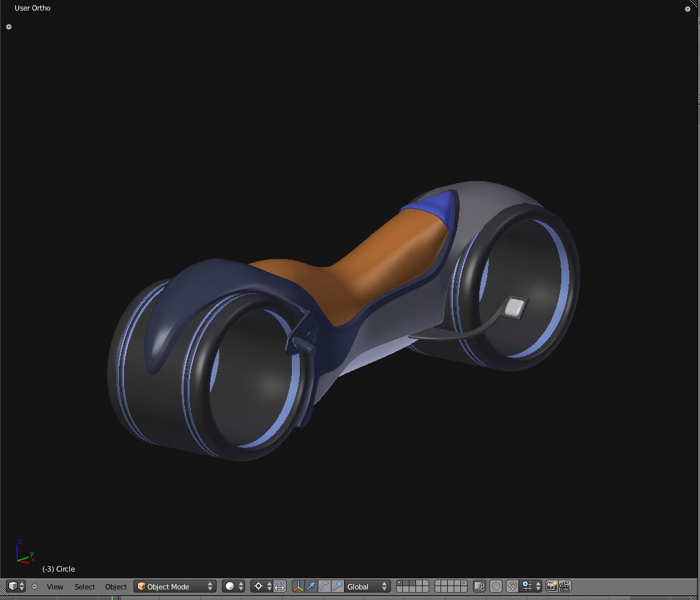
Task: Enable the scale manipulator icon
Action: click(x=337, y=586)
